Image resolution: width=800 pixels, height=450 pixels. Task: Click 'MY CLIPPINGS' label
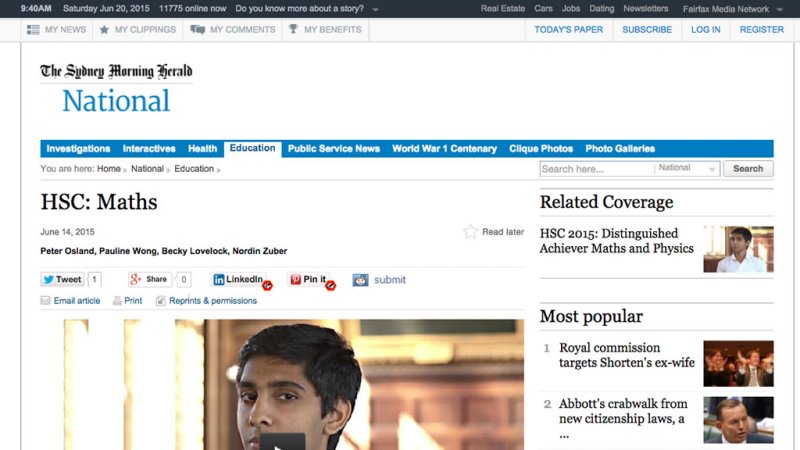coord(145,30)
